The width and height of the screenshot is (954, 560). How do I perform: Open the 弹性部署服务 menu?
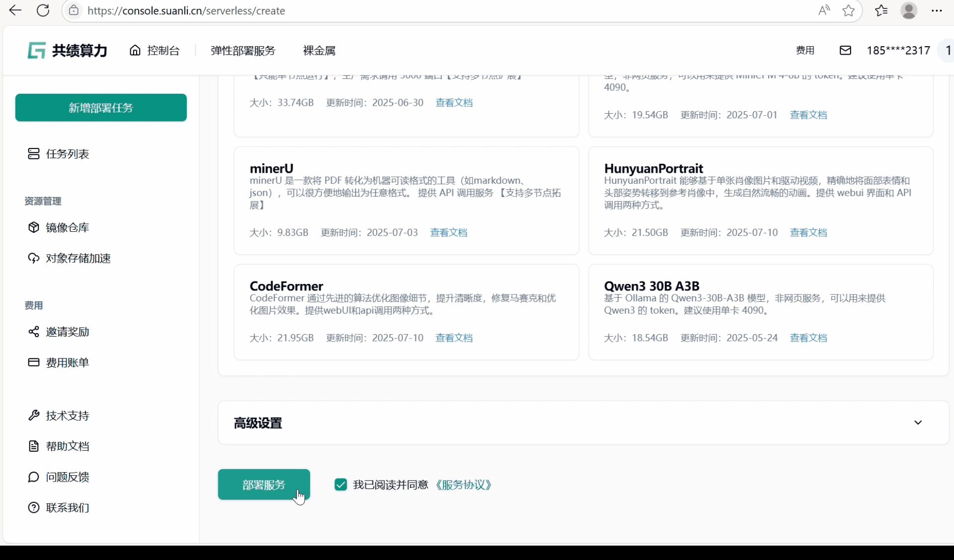[x=242, y=50]
